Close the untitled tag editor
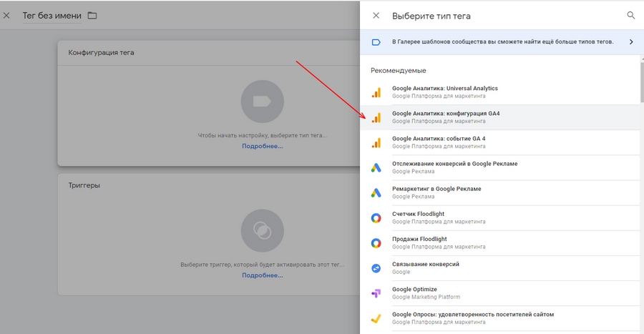The width and height of the screenshot is (644, 334). pyautogui.click(x=6, y=16)
